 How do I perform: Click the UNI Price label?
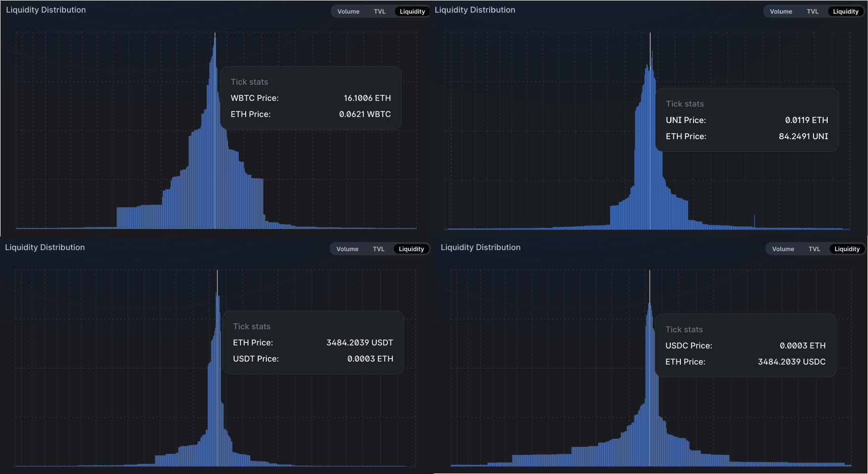(x=686, y=120)
